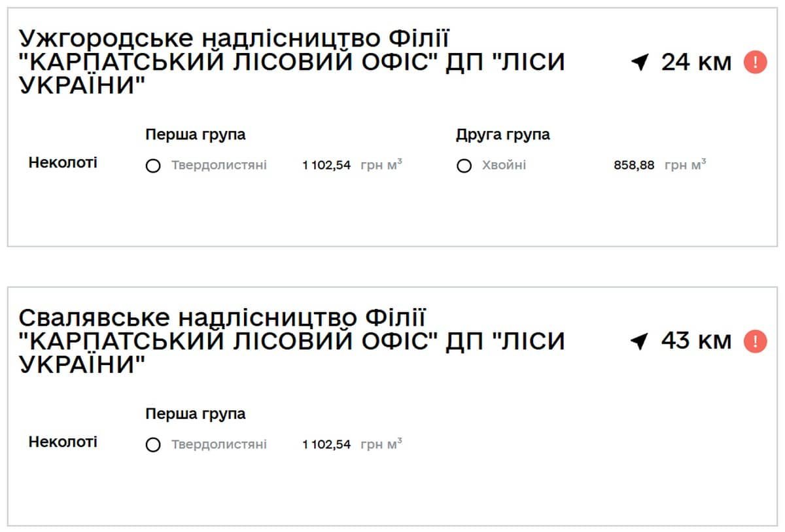The width and height of the screenshot is (785, 532).
Task: Click the Друга група heading
Action: pyautogui.click(x=502, y=135)
